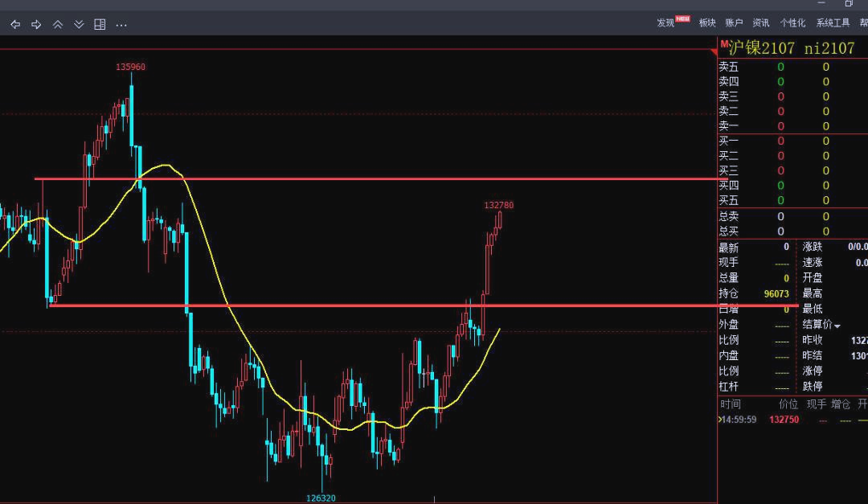
Task: Click the 135960 high price label on chart
Action: coord(130,67)
